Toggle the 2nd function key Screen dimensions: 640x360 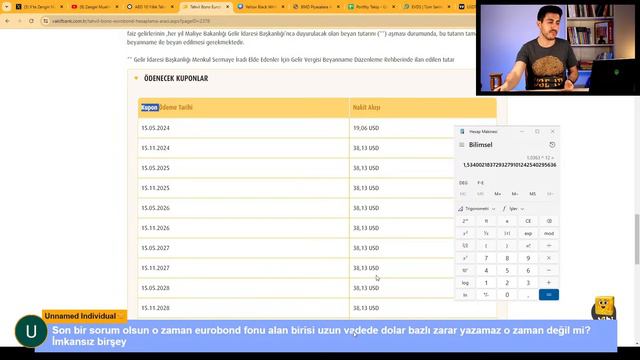point(465,221)
